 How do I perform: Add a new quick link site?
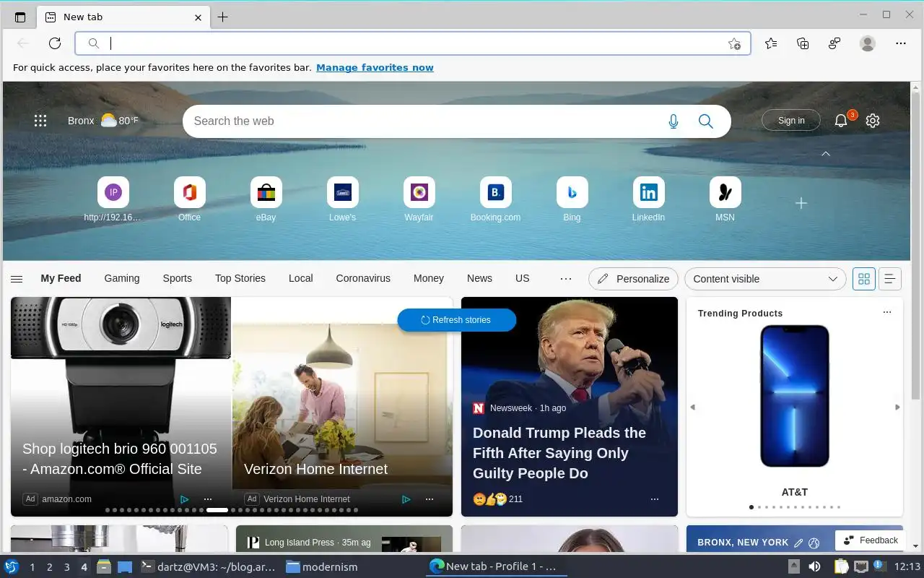click(801, 204)
